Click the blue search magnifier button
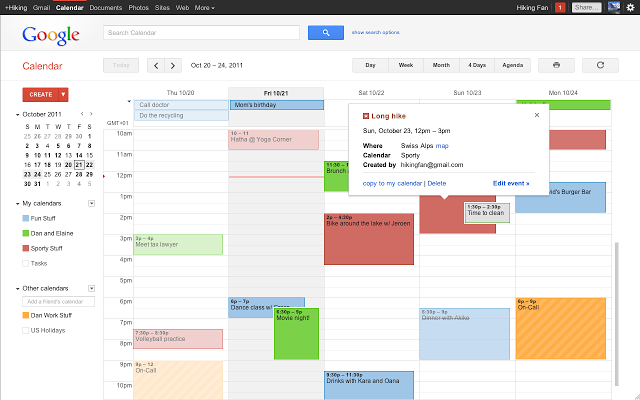Image resolution: width=640 pixels, height=400 pixels. 325,33
